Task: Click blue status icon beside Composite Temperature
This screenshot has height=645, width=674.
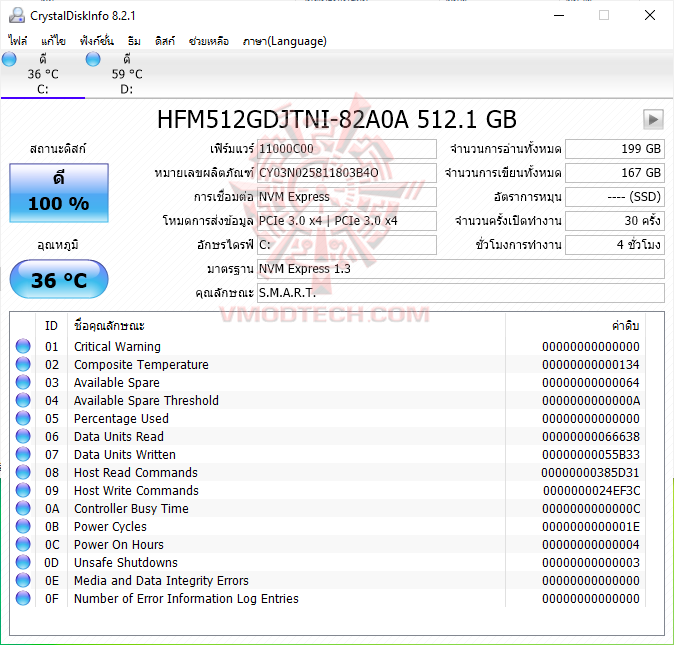Action: (23, 365)
